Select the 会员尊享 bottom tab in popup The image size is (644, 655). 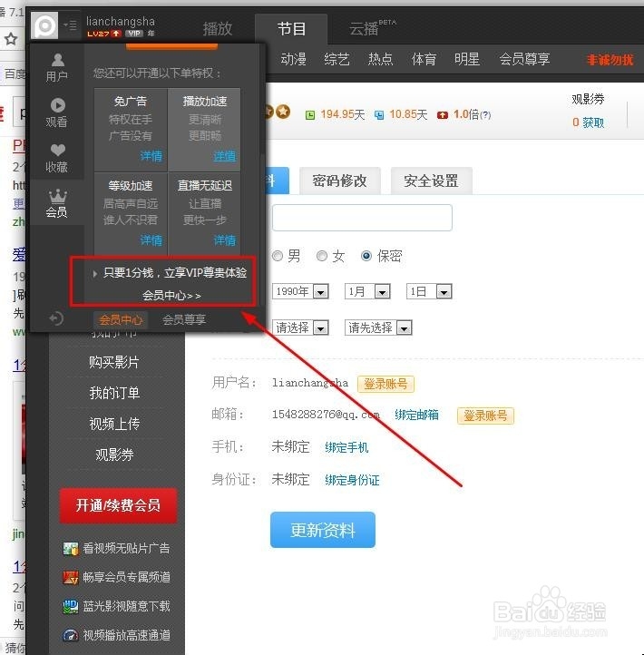pos(184,320)
